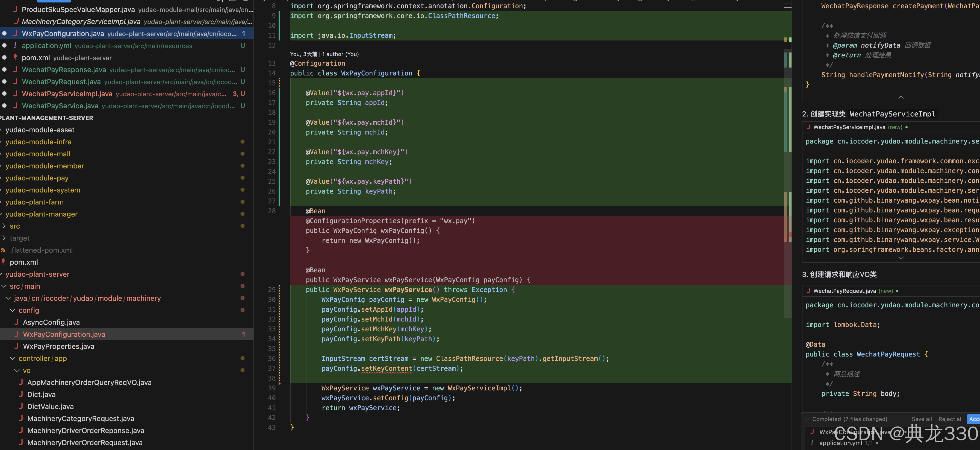
Task: Click Java icon next to AppMachineryOrderQueryReqVO.java
Action: pyautogui.click(x=21, y=382)
